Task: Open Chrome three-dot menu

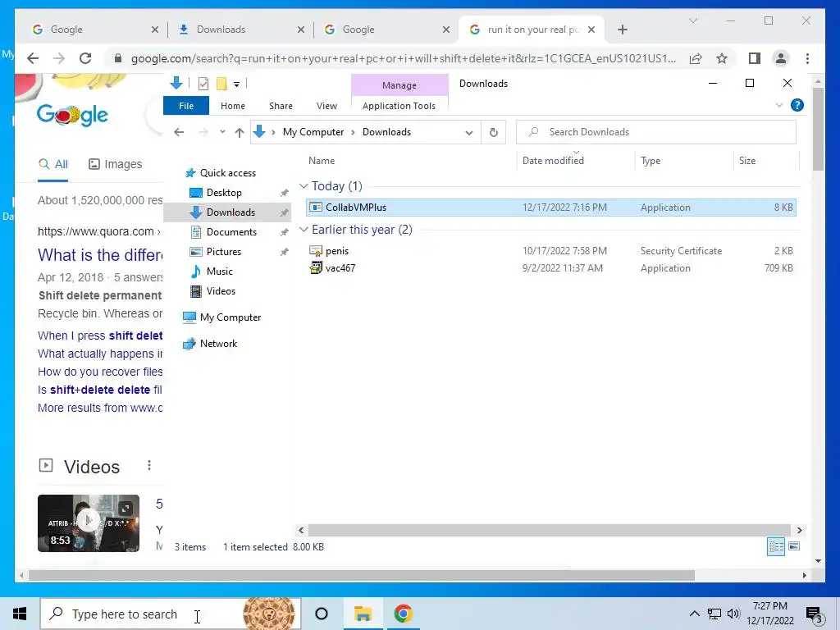Action: 807,58
